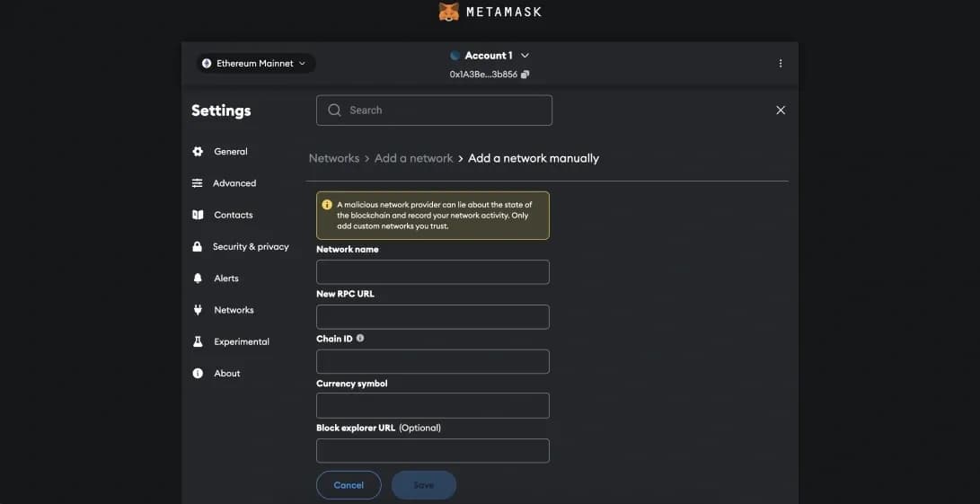Click the 'Network name' label
Viewport: 980px width, 504px height.
[x=348, y=249]
